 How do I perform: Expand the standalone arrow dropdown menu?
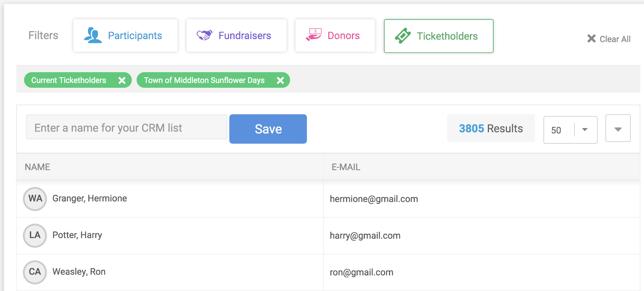[x=618, y=128]
